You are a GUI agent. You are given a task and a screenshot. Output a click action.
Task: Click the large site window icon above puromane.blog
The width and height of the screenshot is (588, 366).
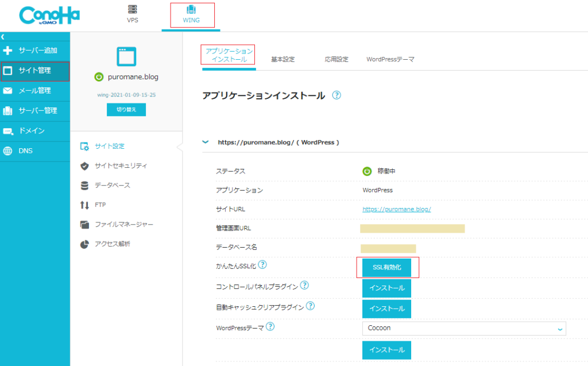[x=126, y=57]
